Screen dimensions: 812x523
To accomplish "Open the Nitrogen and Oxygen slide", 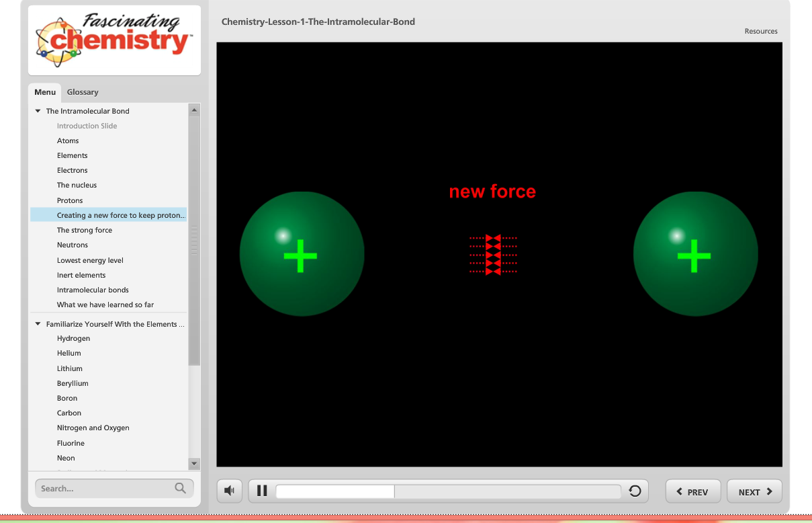I will [93, 428].
